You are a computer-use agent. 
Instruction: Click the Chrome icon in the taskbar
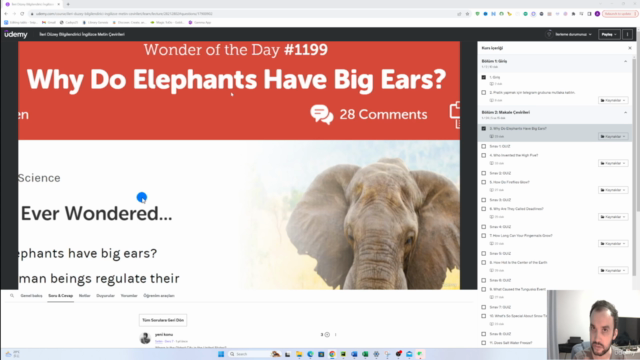pyautogui.click(x=332, y=354)
